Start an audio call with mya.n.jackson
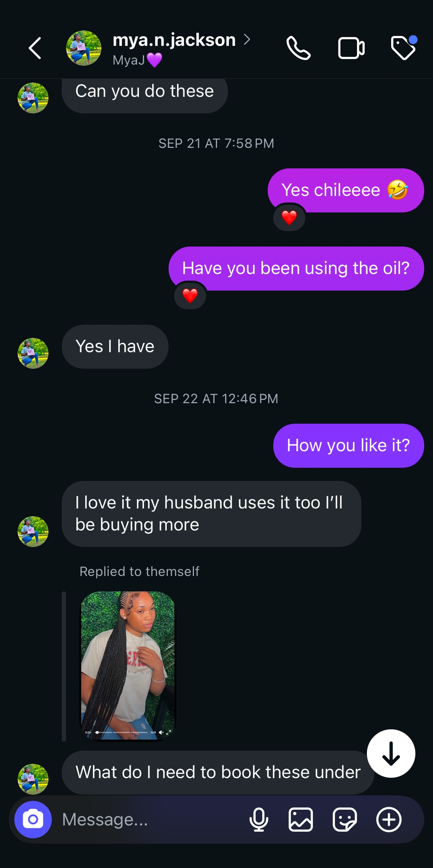Screen dimensions: 433x868 point(299,48)
